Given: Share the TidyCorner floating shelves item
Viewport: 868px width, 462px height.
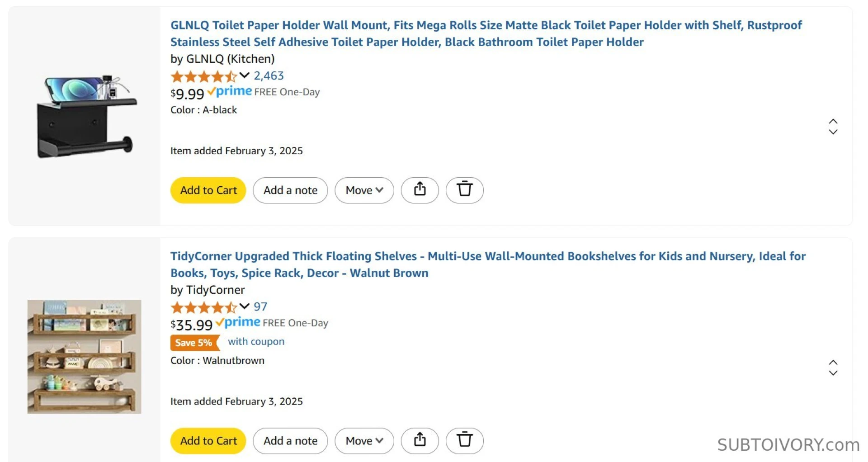Looking at the screenshot, I should (420, 441).
